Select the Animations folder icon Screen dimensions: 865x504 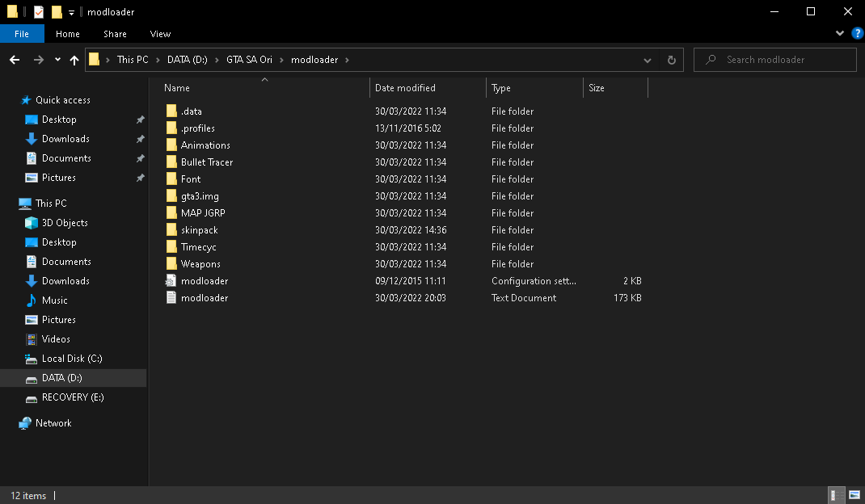tap(171, 145)
